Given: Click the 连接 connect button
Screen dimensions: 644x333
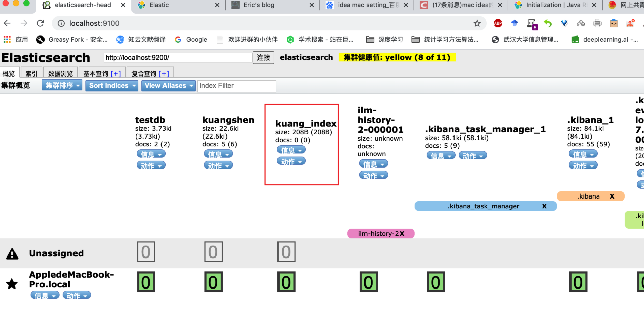Looking at the screenshot, I should point(264,57).
